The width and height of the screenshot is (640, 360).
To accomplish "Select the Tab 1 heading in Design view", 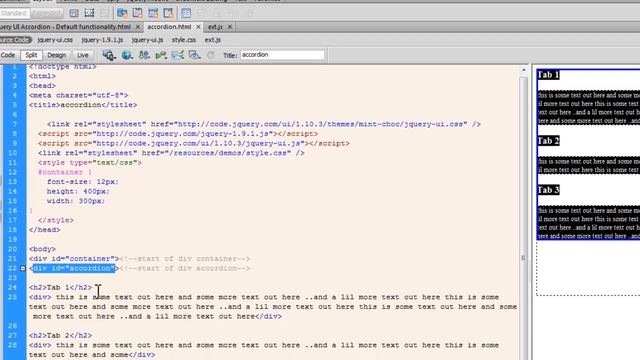I will point(548,75).
